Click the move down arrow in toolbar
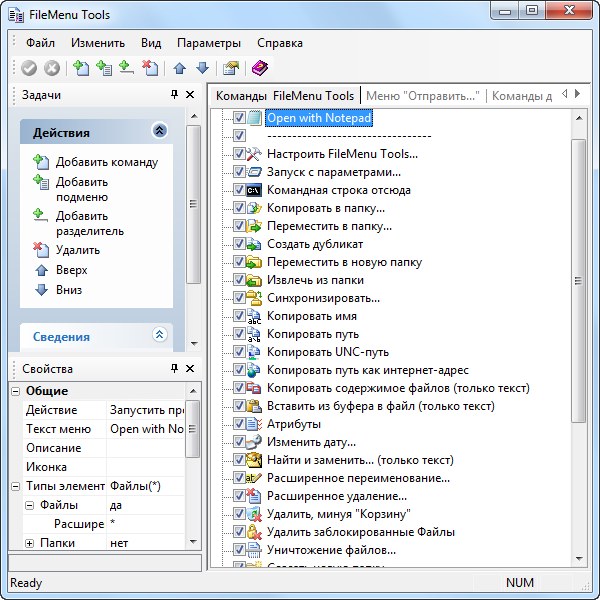 (x=202, y=68)
